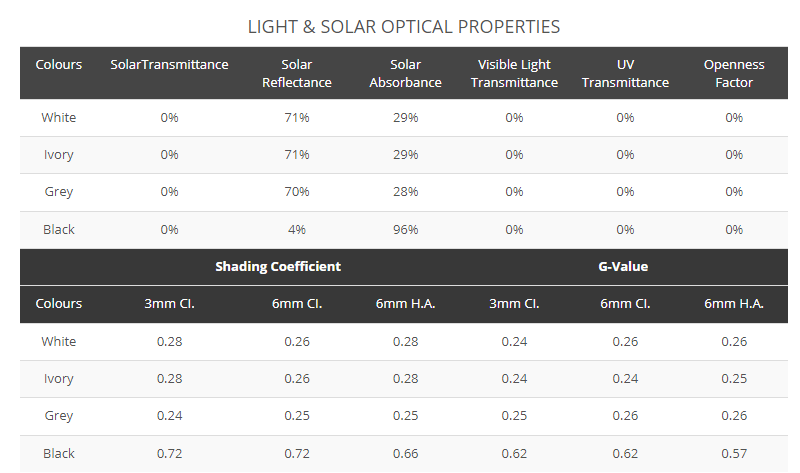Select Grey's 28% solar absorbance value

[405, 192]
